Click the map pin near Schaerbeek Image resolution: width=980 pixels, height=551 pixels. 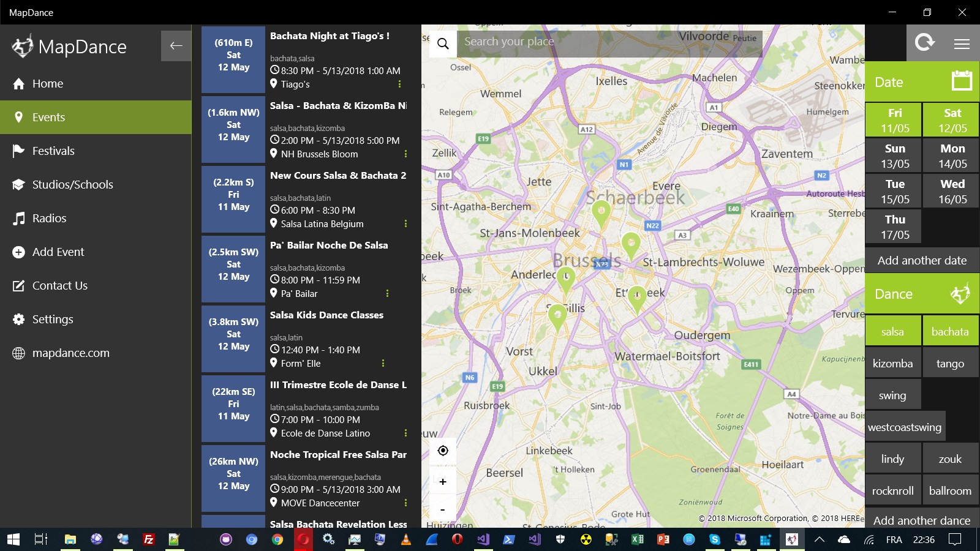coord(601,212)
